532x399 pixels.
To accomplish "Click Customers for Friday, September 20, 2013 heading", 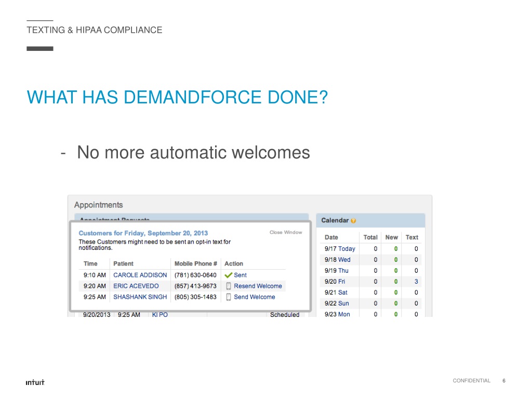I will 143,233.
